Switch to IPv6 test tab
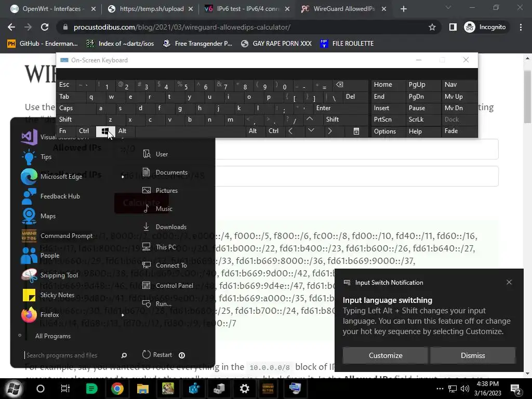 (x=247, y=9)
